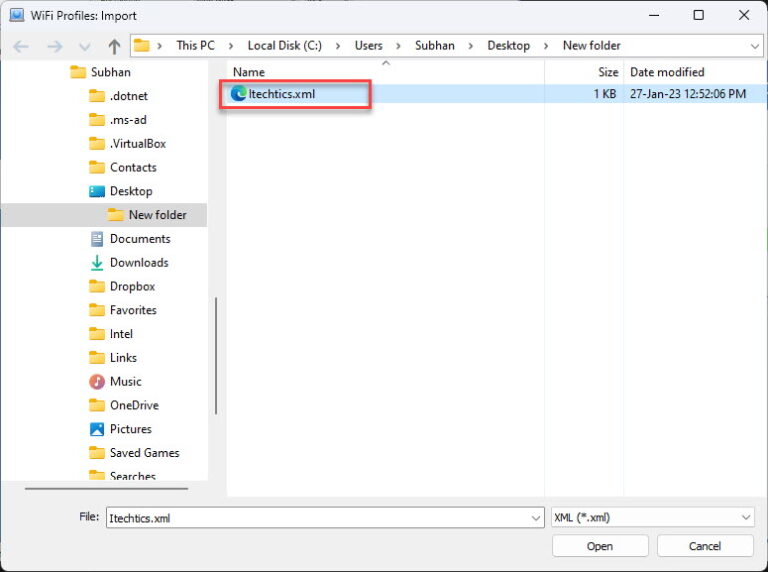Click the Edge icon beside Itechtics.xml
Viewport: 768px width, 572px height.
239,94
